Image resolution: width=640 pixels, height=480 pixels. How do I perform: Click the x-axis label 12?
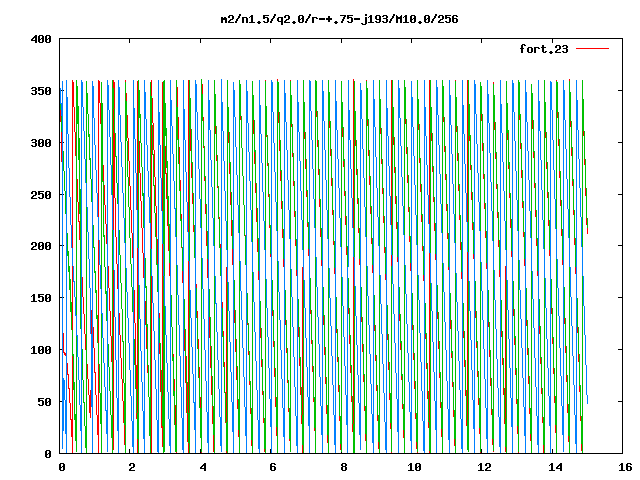click(484, 467)
